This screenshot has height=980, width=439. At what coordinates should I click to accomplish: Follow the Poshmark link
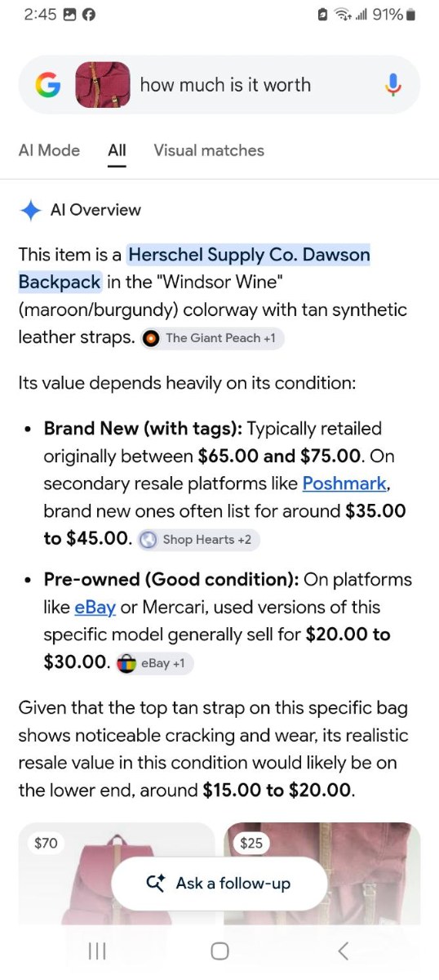(344, 483)
